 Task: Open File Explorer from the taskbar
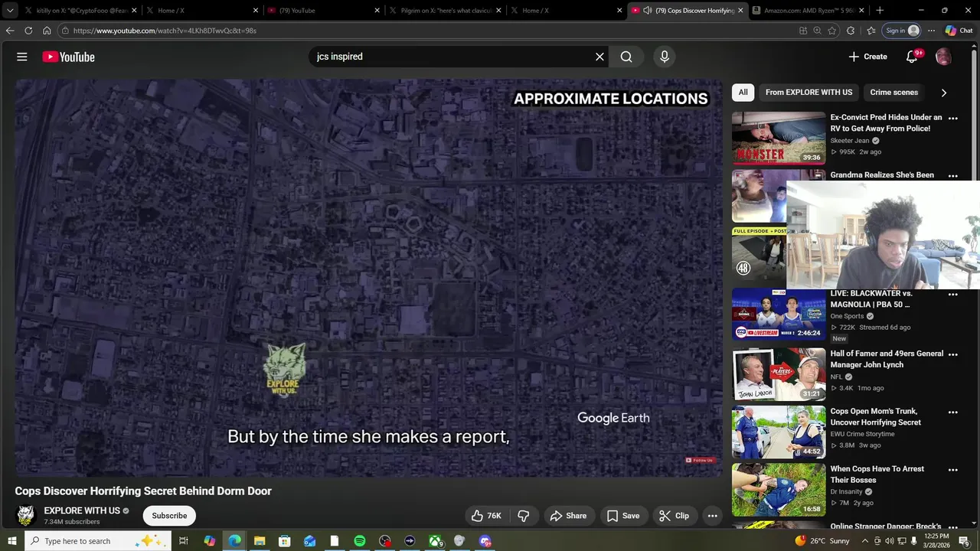(260, 541)
